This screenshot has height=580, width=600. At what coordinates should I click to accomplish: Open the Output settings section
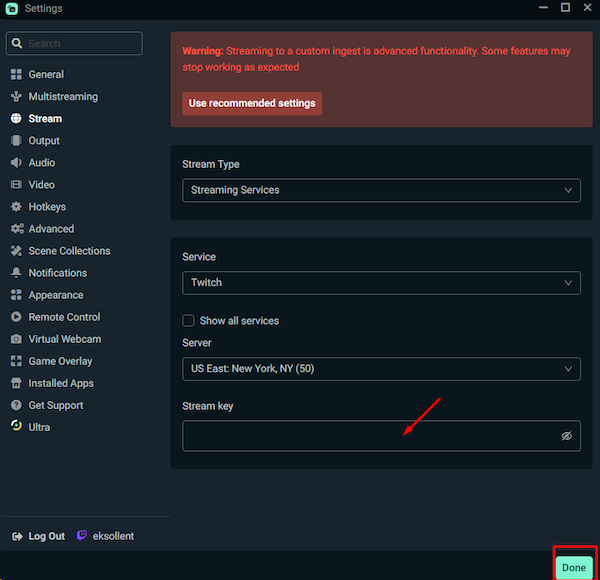point(44,141)
